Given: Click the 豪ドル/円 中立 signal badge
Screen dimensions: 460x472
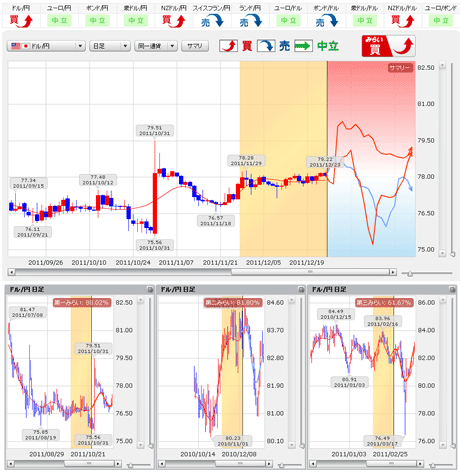Looking at the screenshot, I should click(x=136, y=21).
